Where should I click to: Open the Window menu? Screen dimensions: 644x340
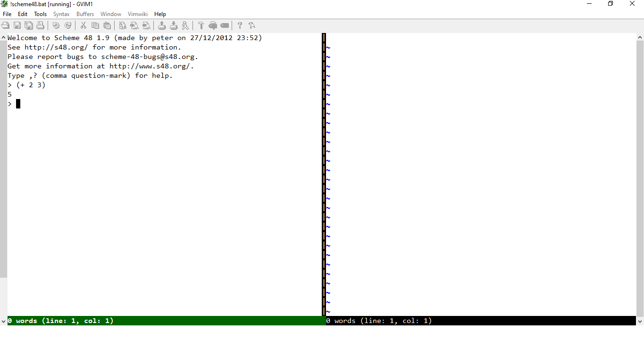tap(111, 14)
